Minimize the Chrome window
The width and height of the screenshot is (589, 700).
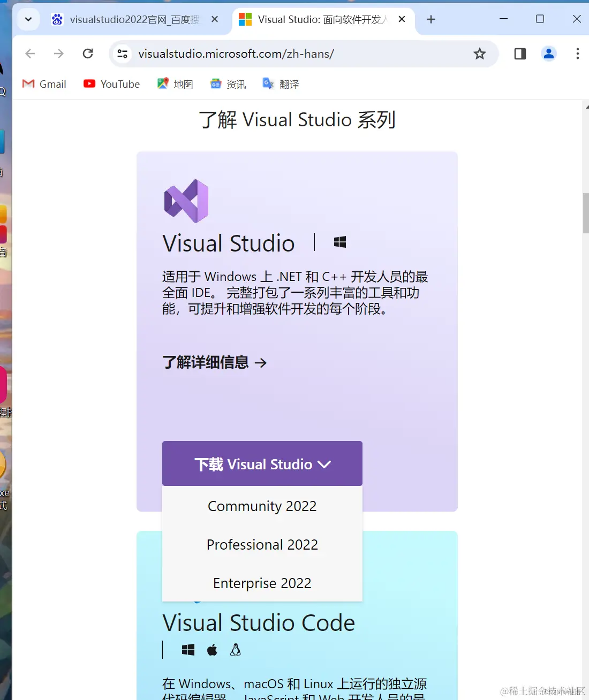503,19
